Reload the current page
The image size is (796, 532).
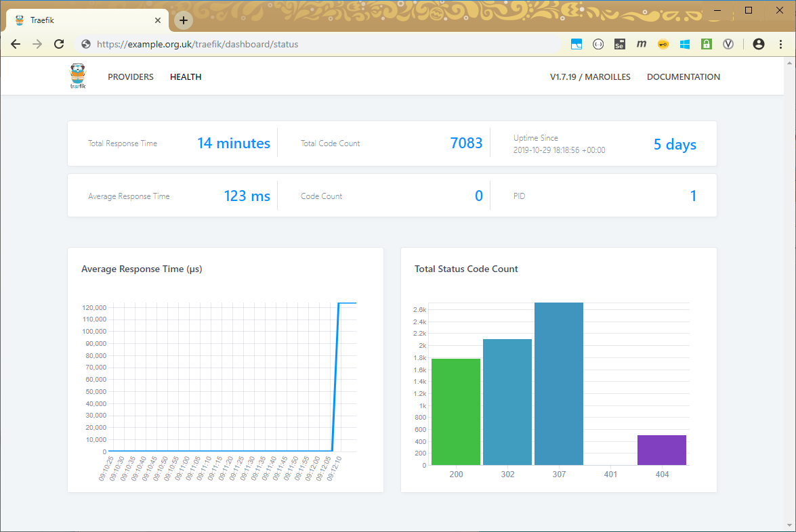59,44
